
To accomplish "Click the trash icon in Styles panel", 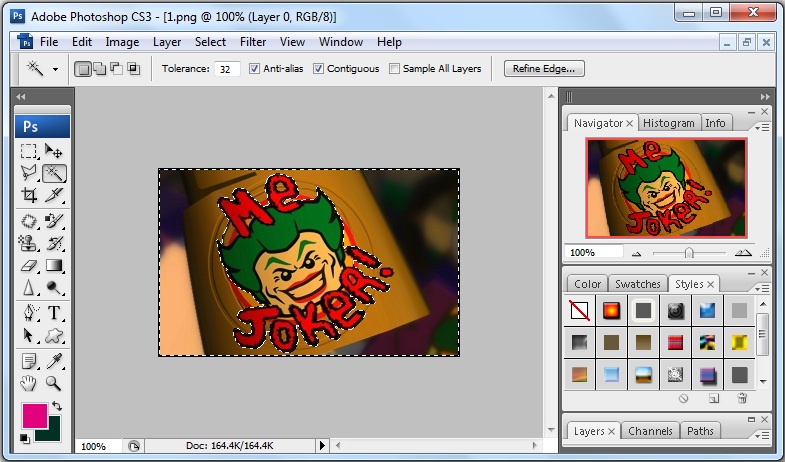I will 742,398.
